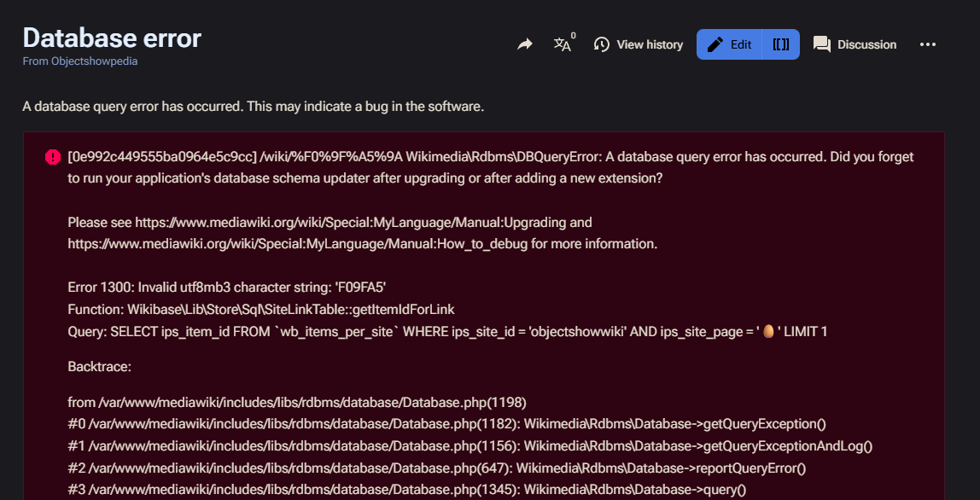Screen dimensions: 980x500
Task: Click the Database error page title
Action: pyautogui.click(x=112, y=38)
